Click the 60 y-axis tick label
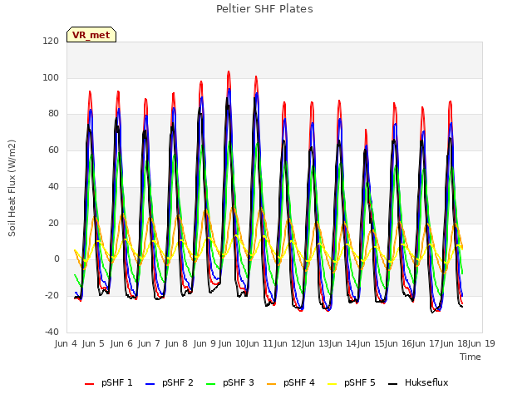Viewport: 532px width, 399px height. click(x=53, y=150)
